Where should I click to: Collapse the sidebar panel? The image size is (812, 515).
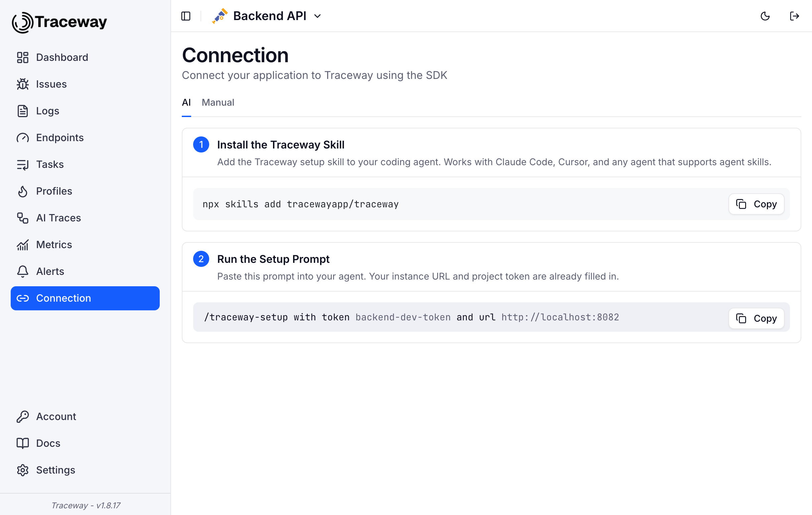pos(186,16)
